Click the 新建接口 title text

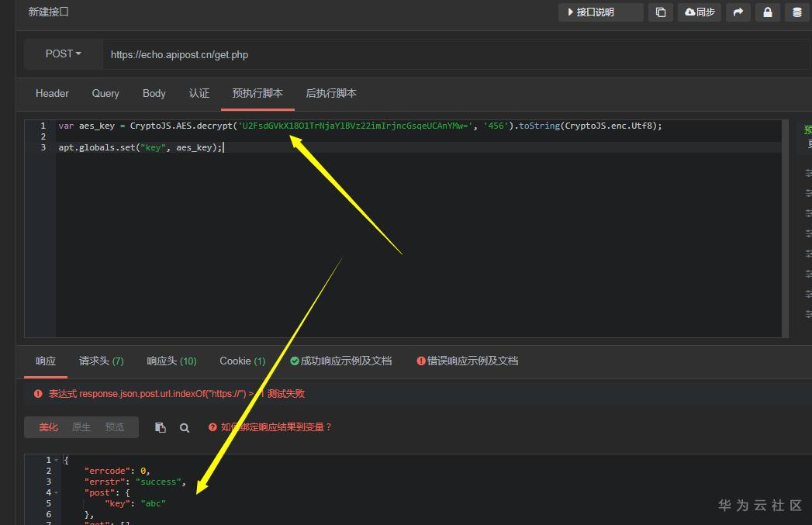pos(49,12)
